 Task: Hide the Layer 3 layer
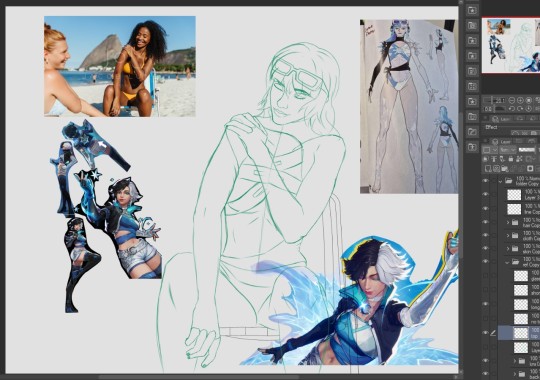point(486,195)
